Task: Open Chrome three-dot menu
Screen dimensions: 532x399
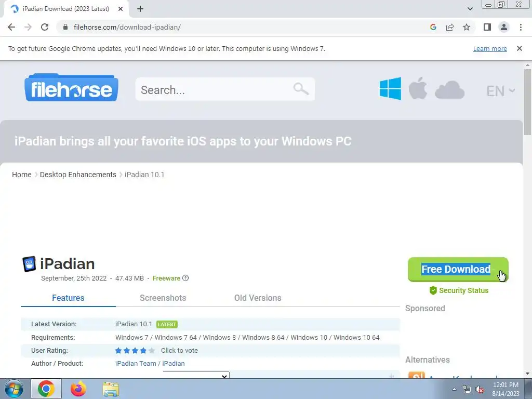Action: tap(521, 27)
